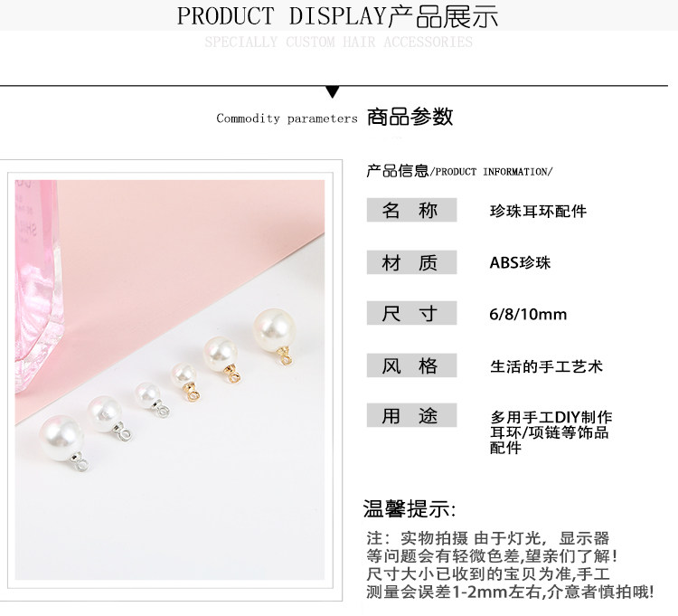Screen dimensions: 678x616
Task: Click the pink perfume bottle in photo
Action: coord(39,286)
